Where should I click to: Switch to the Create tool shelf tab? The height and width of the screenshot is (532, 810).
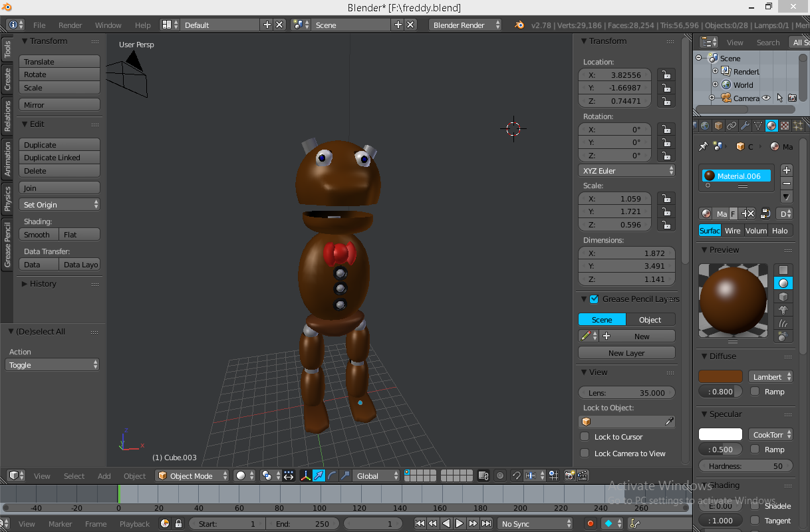point(7,79)
